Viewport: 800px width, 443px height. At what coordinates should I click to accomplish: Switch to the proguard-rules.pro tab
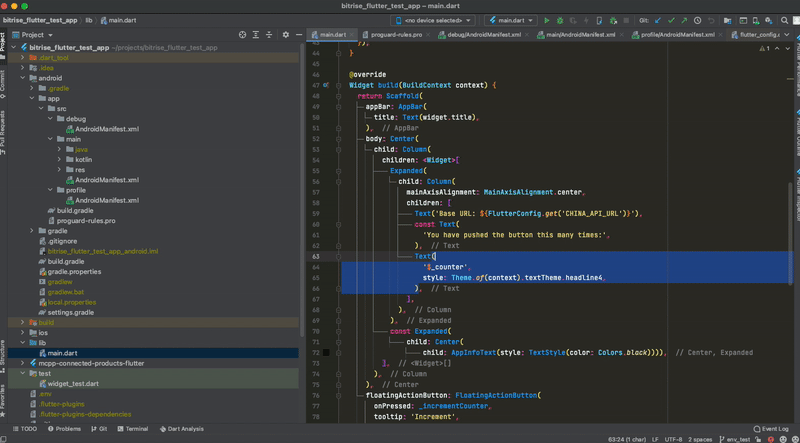click(396, 35)
